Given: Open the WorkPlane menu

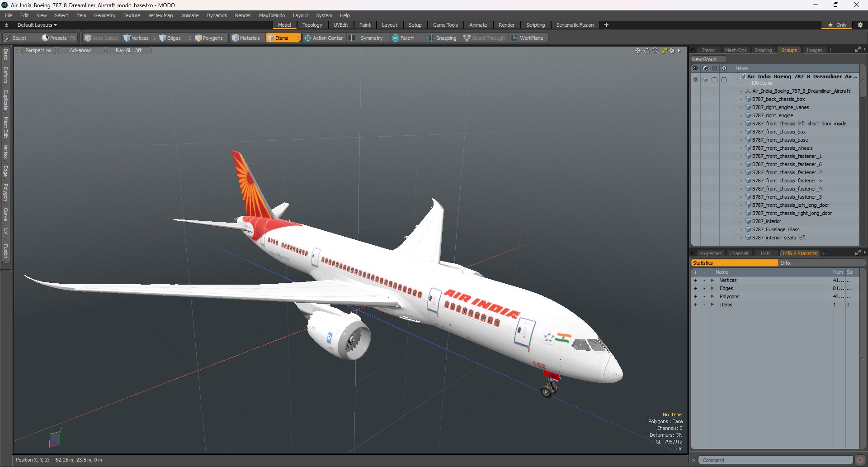Looking at the screenshot, I should [x=528, y=38].
